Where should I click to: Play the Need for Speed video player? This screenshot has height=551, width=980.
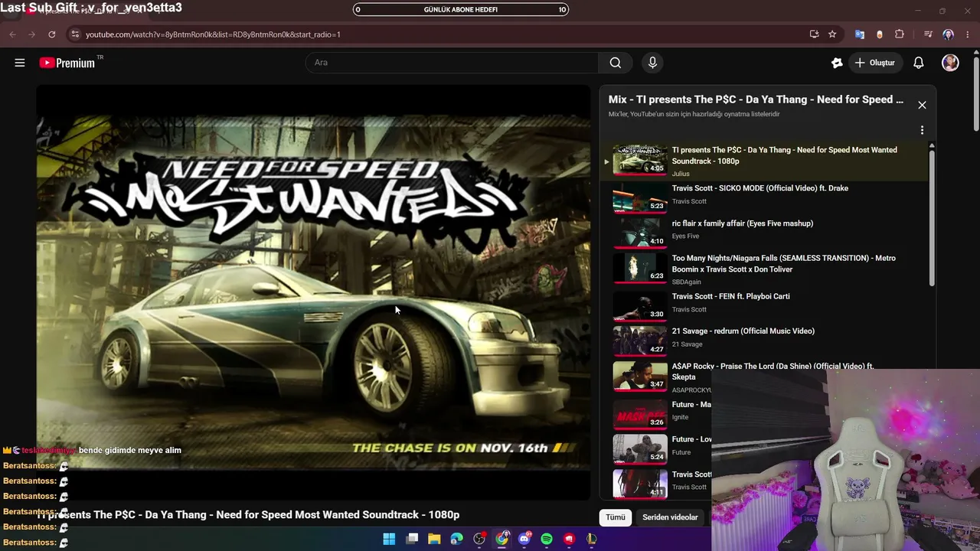[x=313, y=292]
